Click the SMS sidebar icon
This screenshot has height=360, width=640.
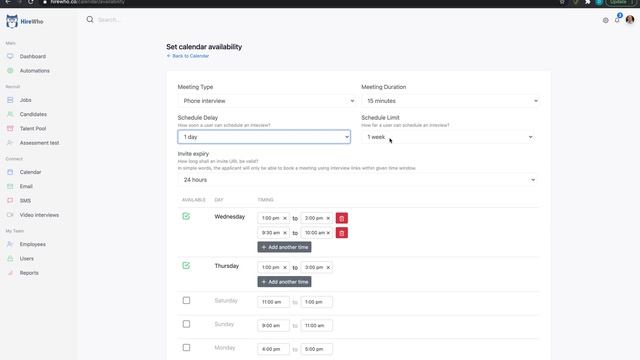pos(10,200)
